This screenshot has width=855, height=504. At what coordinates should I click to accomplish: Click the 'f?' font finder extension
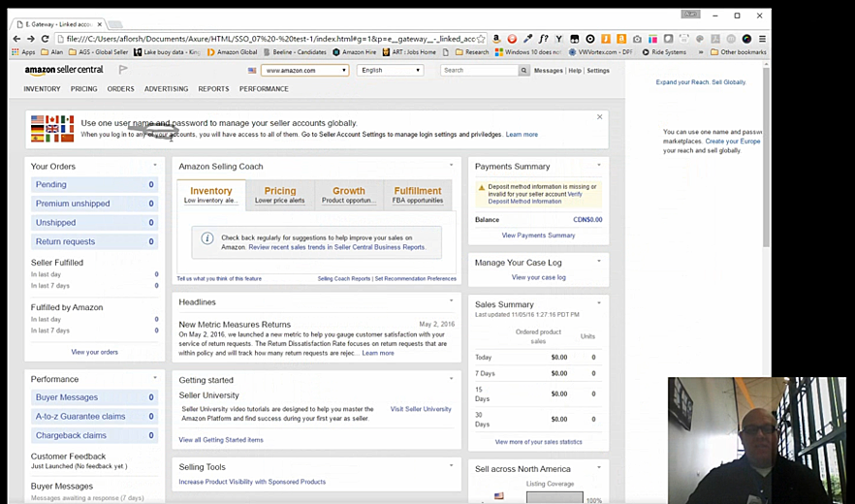pyautogui.click(x=543, y=39)
